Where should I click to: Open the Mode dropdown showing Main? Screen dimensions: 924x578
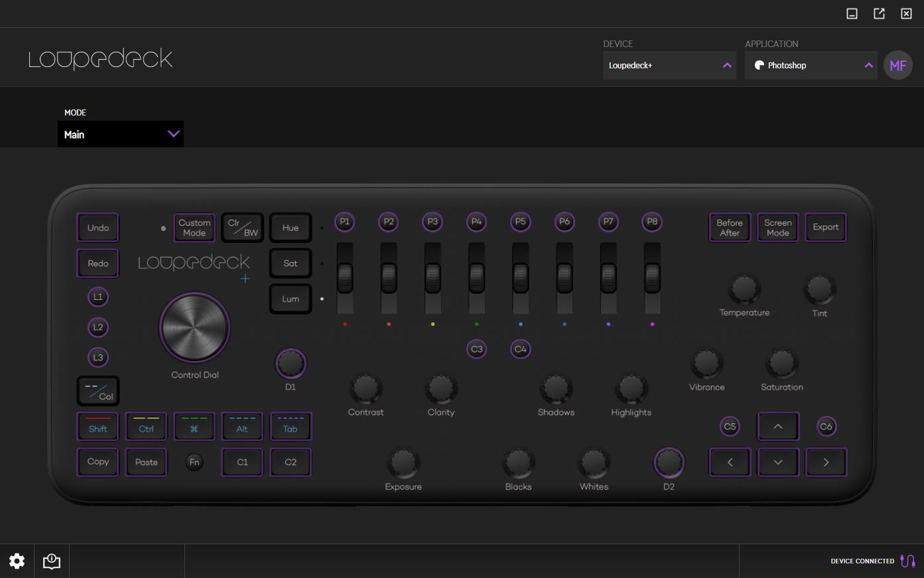coord(121,134)
